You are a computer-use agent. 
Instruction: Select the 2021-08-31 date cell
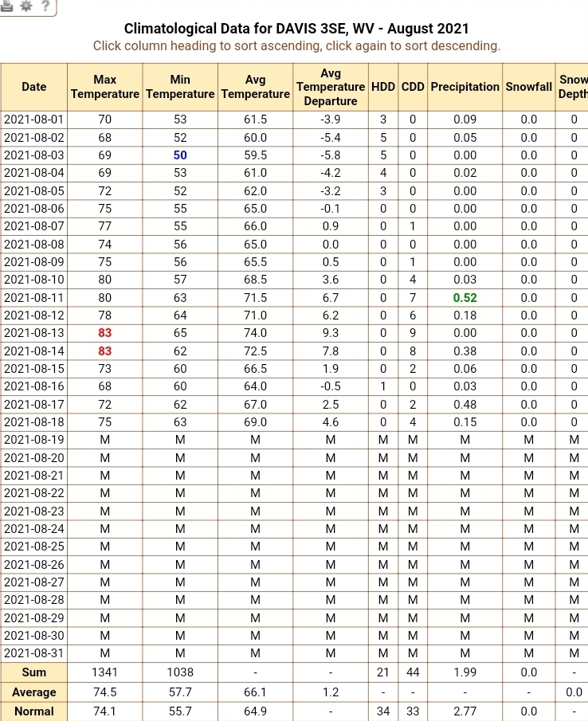[34, 653]
